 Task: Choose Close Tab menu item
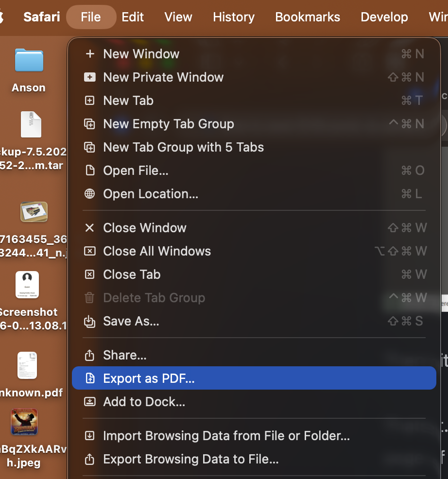click(254, 274)
